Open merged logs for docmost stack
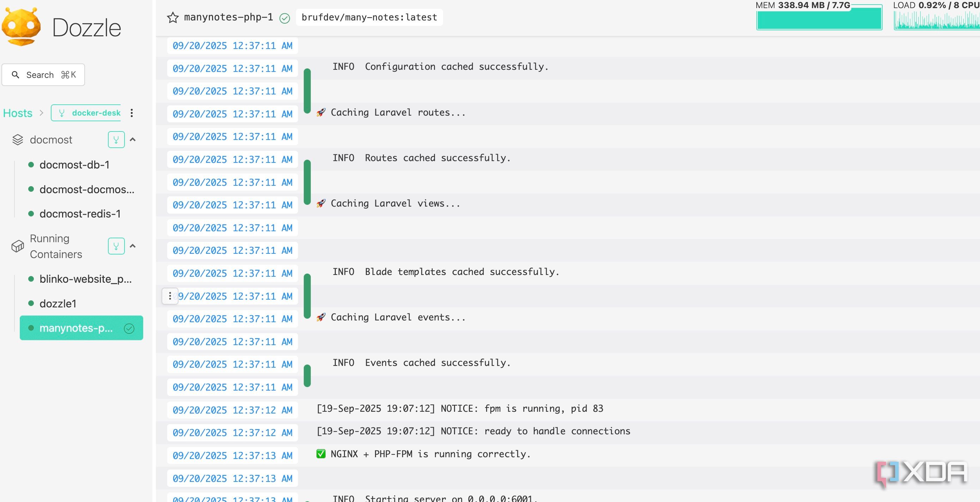The width and height of the screenshot is (980, 502). (x=116, y=140)
